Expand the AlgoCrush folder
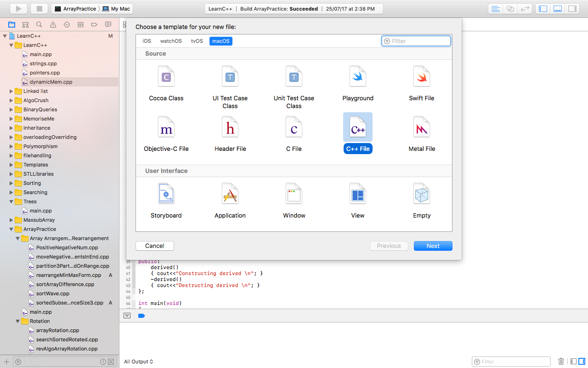588x368 pixels. coord(11,100)
